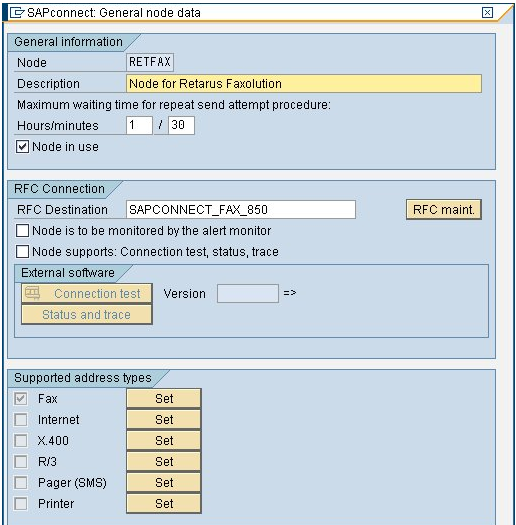Open RFC maint. button
Screen dimensions: 516x525
pos(444,210)
